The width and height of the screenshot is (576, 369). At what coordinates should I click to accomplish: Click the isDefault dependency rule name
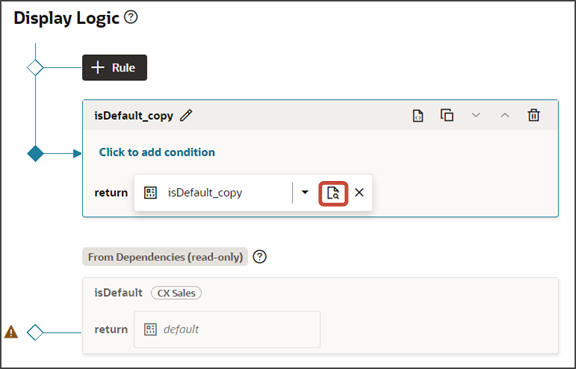coord(118,293)
